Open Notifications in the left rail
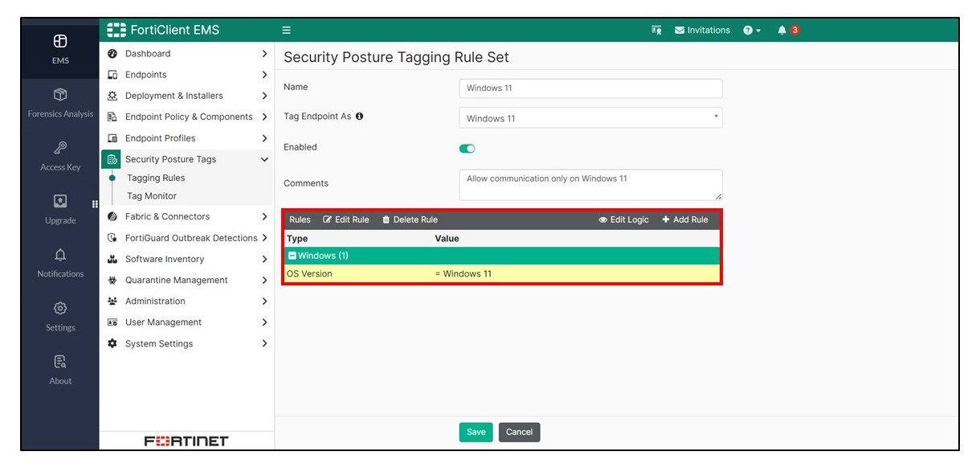This screenshot has height=472, width=980. point(60,263)
